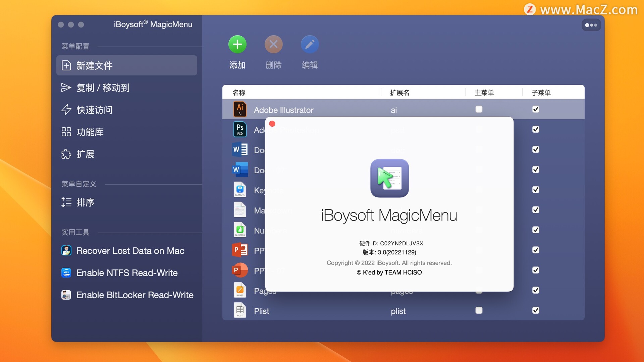This screenshot has height=362, width=644.
Task: Click the MagicMenu app logo in about dialog
Action: [389, 178]
